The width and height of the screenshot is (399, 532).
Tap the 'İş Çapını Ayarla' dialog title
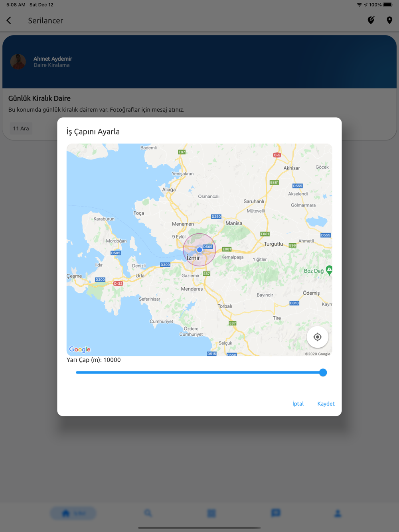tap(93, 132)
